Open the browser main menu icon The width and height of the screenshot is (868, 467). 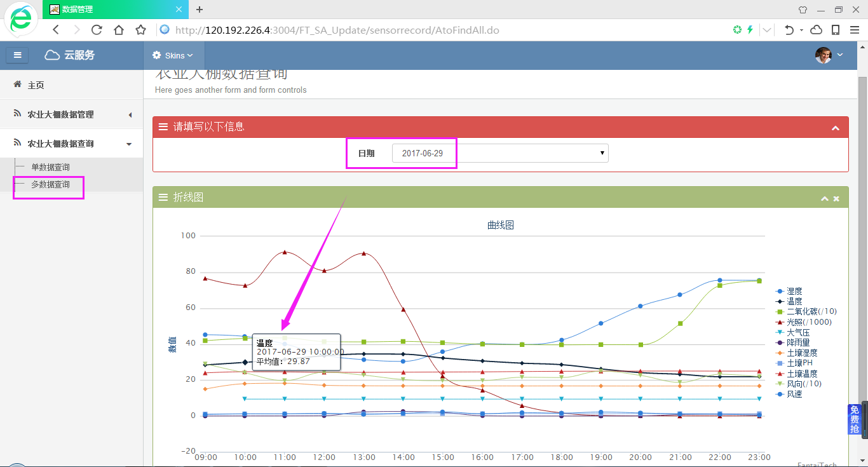[x=855, y=30]
